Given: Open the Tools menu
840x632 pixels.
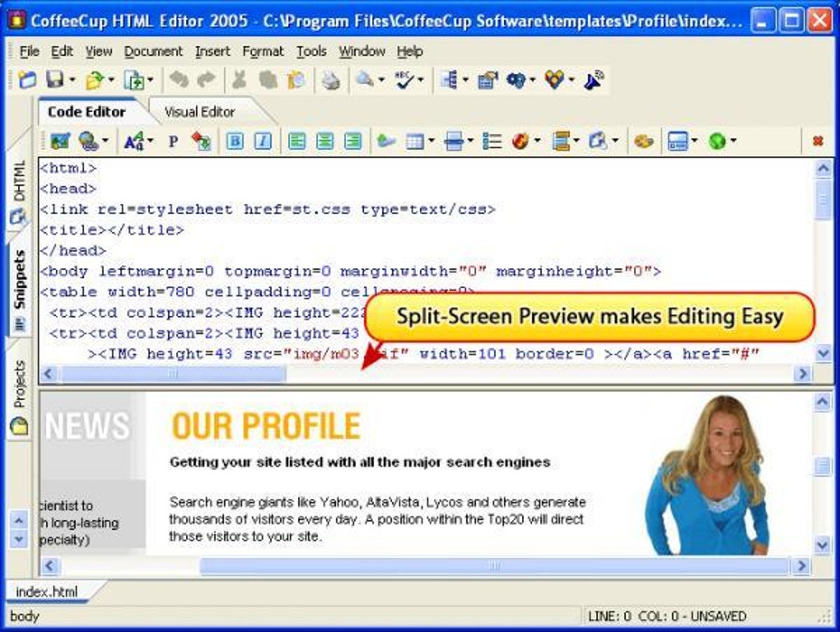Looking at the screenshot, I should [x=311, y=51].
